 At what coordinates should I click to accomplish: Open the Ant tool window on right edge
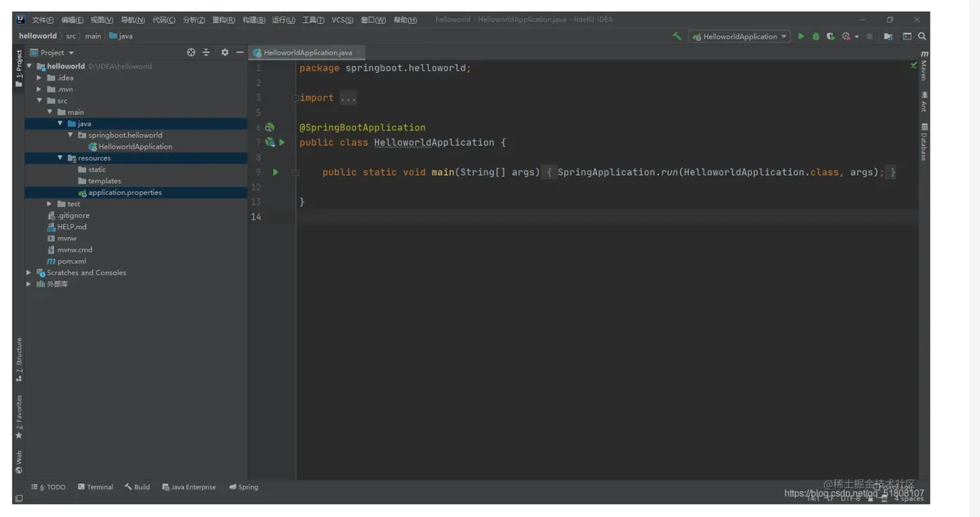point(924,101)
